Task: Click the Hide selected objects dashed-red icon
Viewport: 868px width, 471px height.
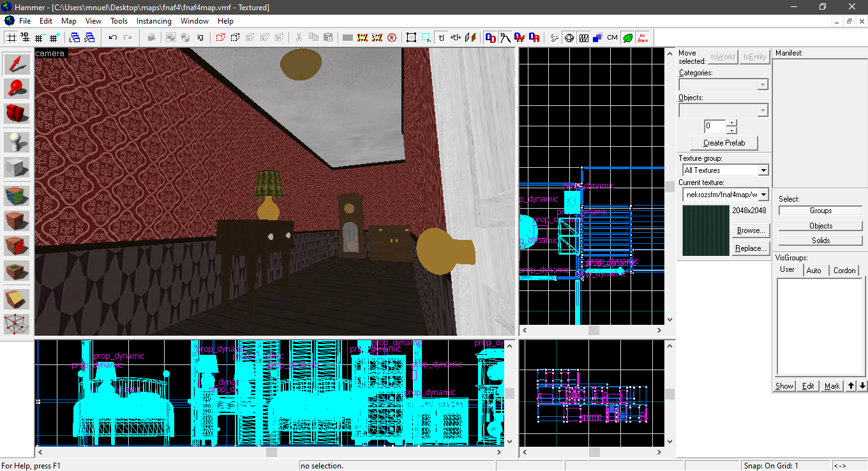Action: pyautogui.click(x=220, y=38)
